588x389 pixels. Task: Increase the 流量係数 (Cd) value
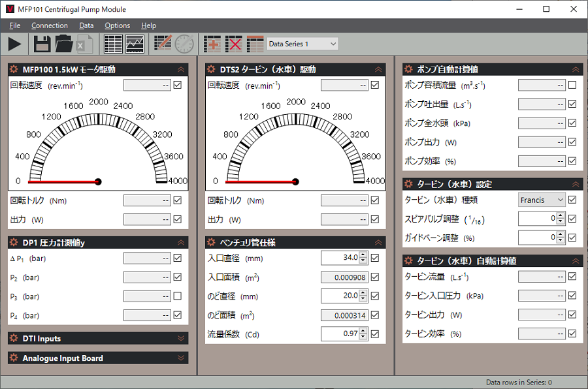pyautogui.click(x=363, y=331)
